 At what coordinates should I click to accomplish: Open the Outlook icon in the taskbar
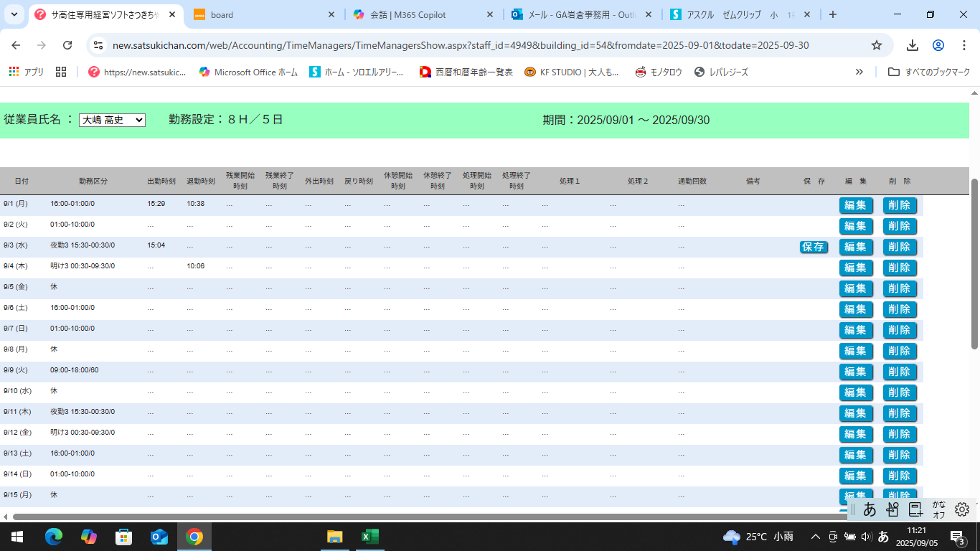159,537
